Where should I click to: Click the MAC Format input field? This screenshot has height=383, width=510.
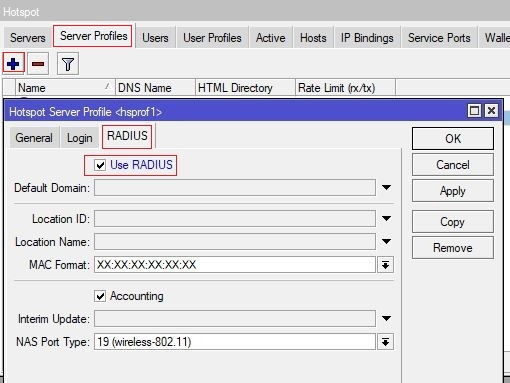(x=235, y=265)
